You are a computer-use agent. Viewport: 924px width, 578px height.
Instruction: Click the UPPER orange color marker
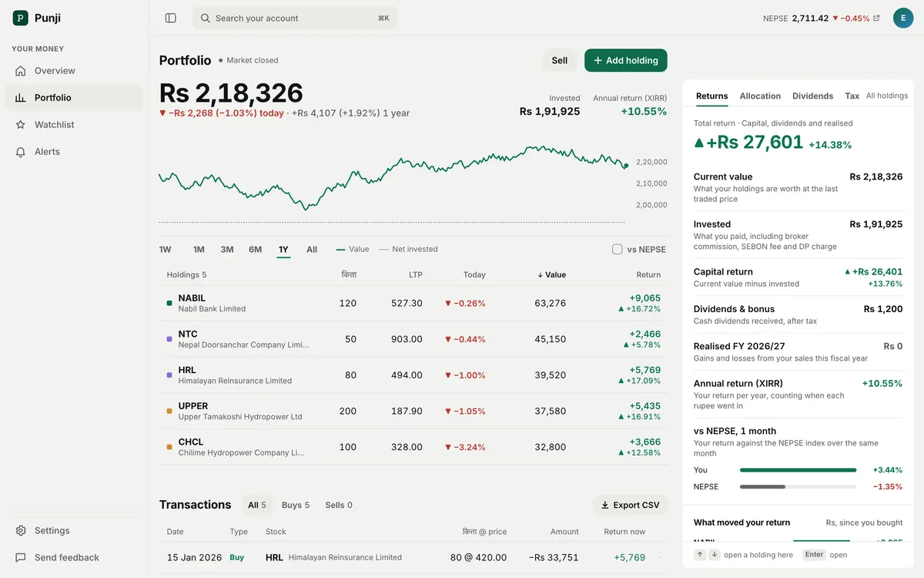169,411
